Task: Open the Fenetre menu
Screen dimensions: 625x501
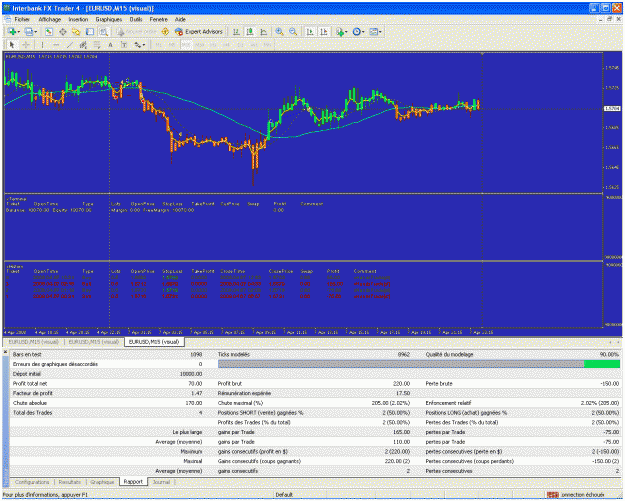Action: (x=159, y=19)
